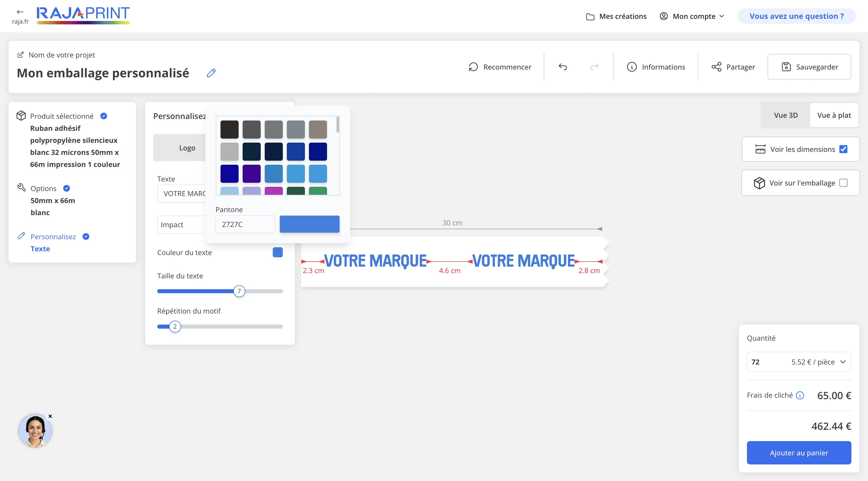Click the redo arrow icon

click(594, 67)
